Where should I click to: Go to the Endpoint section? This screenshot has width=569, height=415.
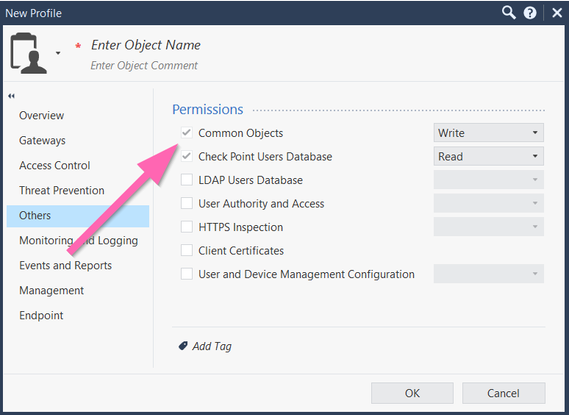pos(41,316)
